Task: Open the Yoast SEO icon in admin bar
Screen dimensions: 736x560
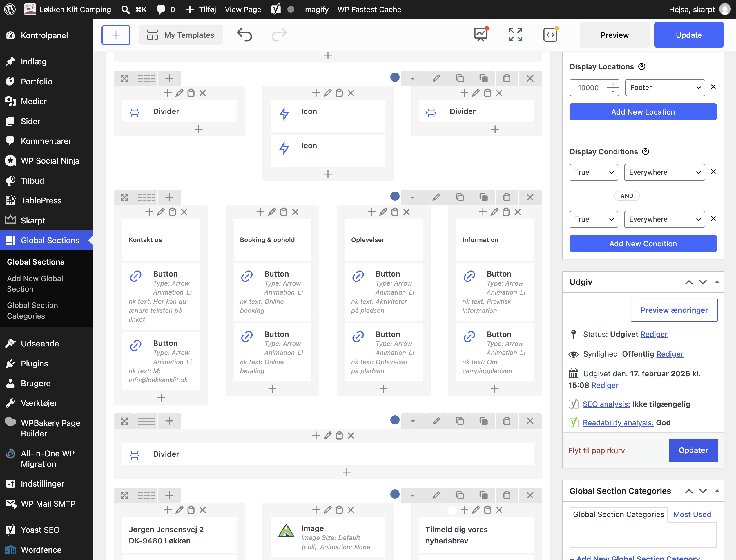Action: pos(275,9)
